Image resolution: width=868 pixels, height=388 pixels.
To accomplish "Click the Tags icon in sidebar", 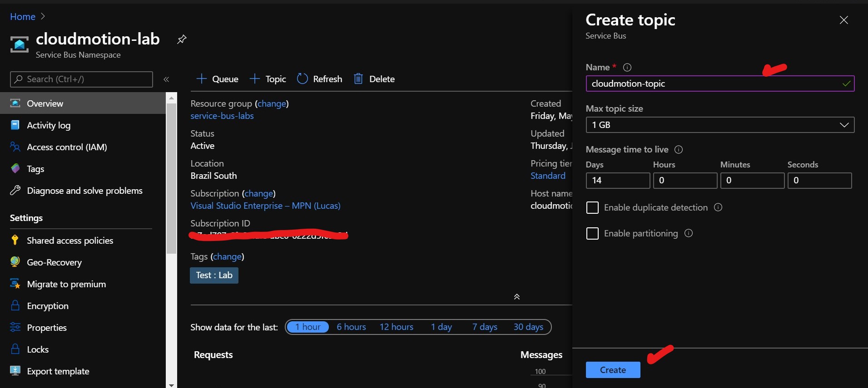I will (15, 168).
